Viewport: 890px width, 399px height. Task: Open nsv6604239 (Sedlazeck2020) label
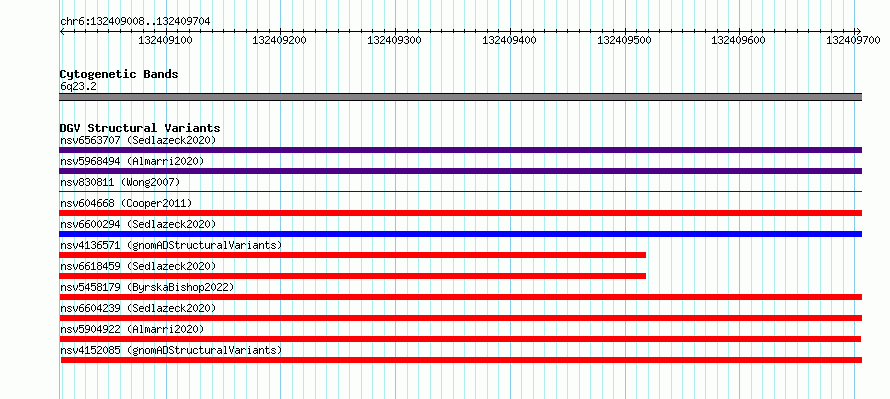(x=138, y=308)
